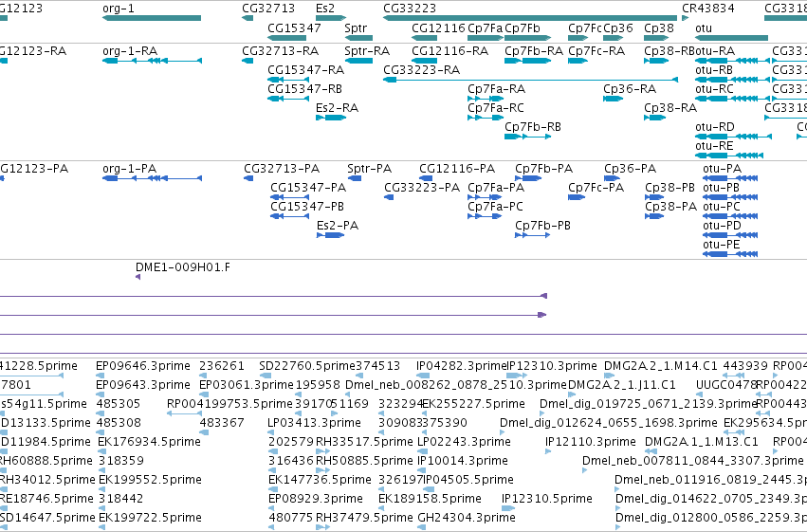Select the Cp7Fa gene label
Image resolution: width=807 pixels, height=532 pixels.
485,28
